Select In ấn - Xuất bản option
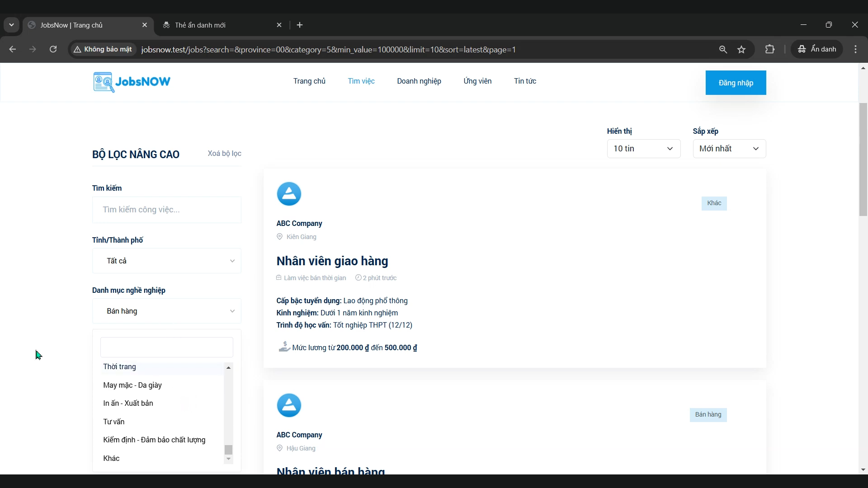868x488 pixels. (x=162, y=403)
